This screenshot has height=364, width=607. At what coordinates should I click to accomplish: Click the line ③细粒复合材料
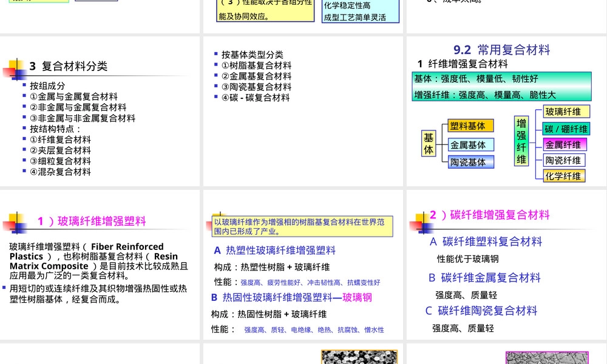60,161
